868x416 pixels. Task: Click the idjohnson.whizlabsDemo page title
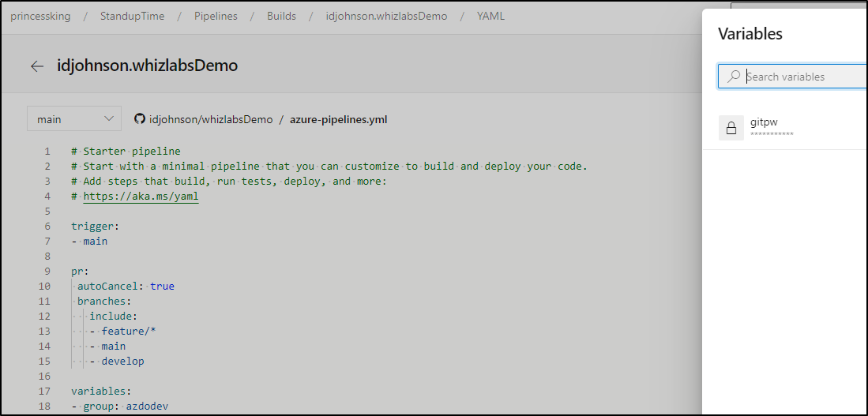[x=147, y=66]
